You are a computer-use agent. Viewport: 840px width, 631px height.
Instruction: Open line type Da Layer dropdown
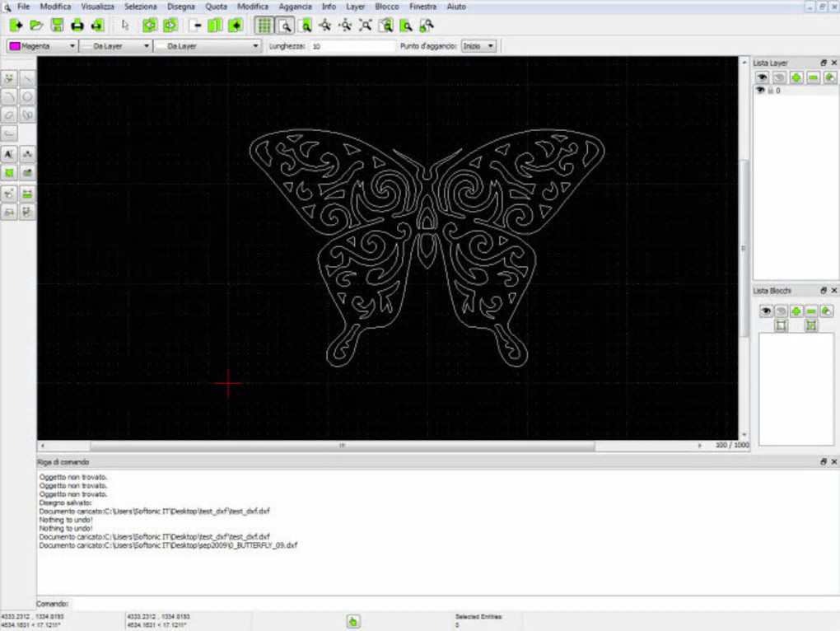tap(208, 46)
